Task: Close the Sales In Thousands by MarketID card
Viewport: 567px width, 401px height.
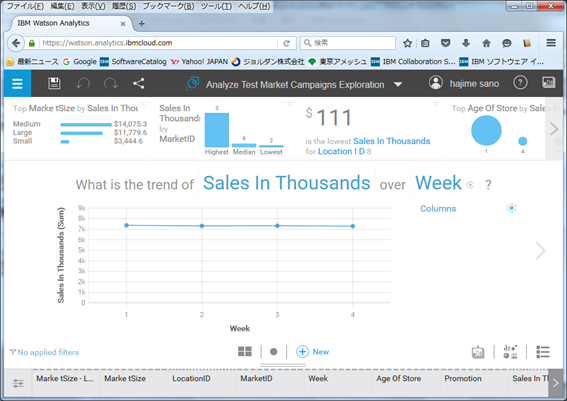Action: pyautogui.click(x=289, y=104)
